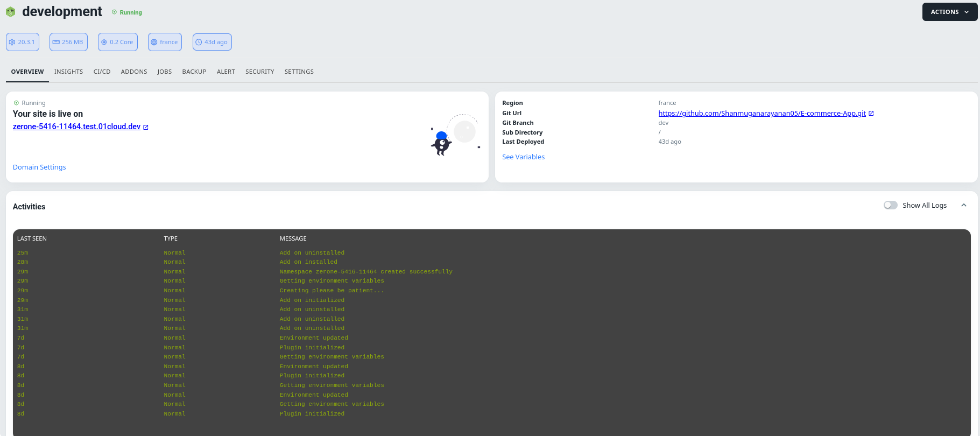The image size is (980, 436).
Task: Click the Activities section heading
Action: point(29,207)
